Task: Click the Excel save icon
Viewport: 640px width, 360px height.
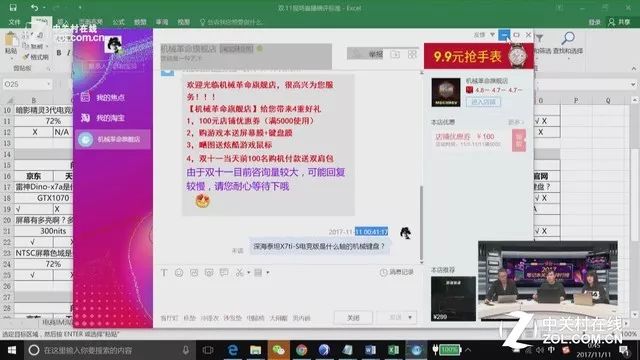Action: pos(13,7)
